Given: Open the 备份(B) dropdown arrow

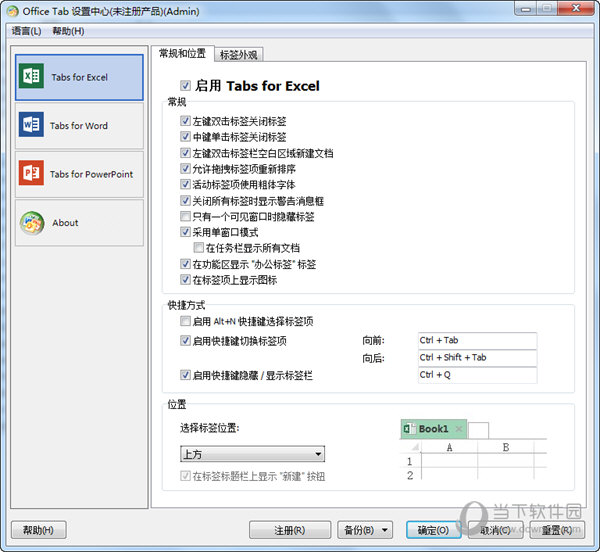Looking at the screenshot, I should [385, 530].
